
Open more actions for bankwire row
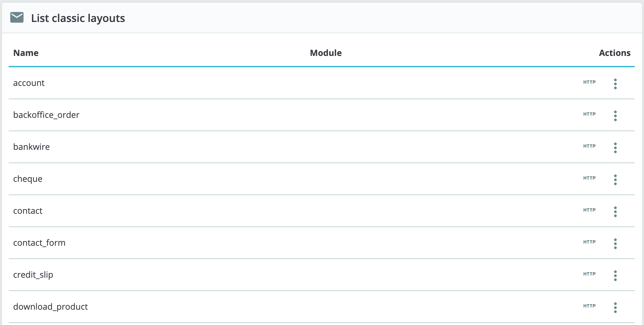pyautogui.click(x=615, y=148)
